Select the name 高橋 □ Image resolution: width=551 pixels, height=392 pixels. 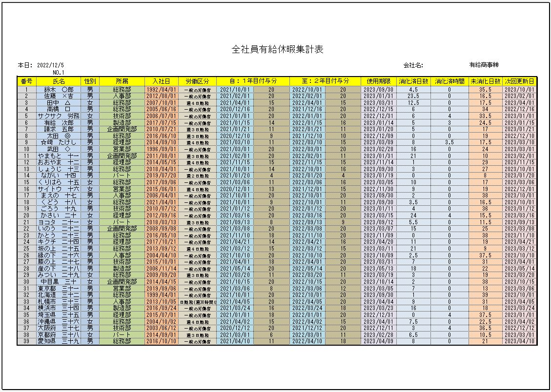tap(59, 109)
